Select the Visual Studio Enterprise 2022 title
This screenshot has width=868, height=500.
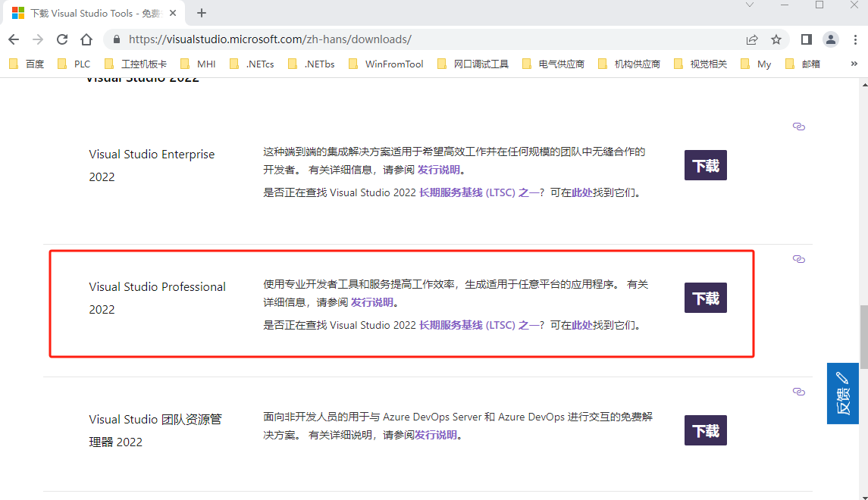pyautogui.click(x=152, y=165)
